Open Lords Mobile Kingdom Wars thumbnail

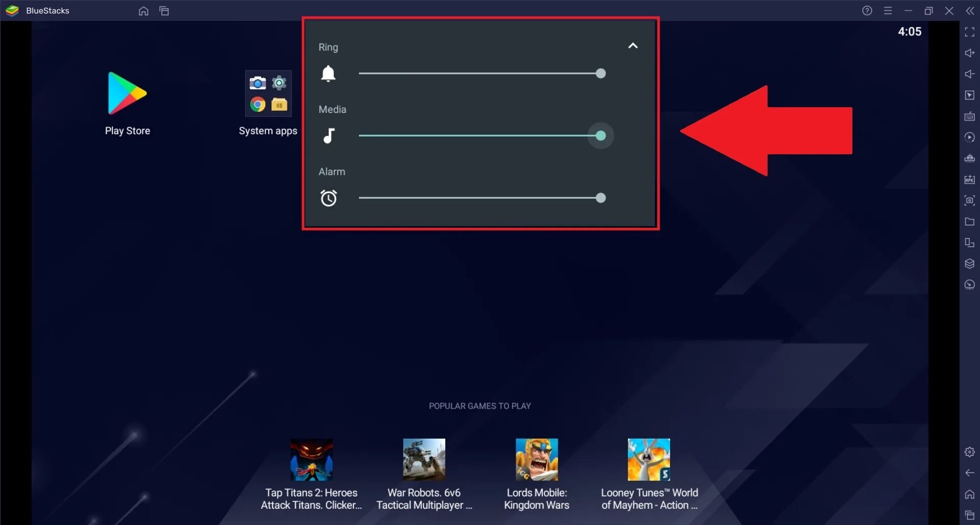(537, 460)
